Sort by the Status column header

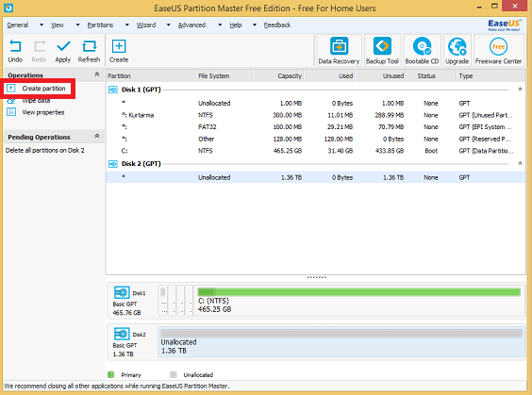[x=431, y=76]
